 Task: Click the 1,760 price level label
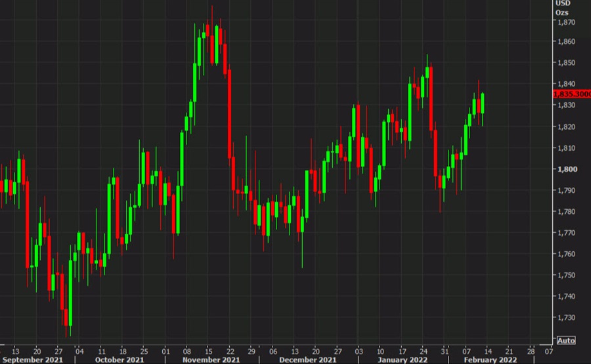[x=567, y=254]
